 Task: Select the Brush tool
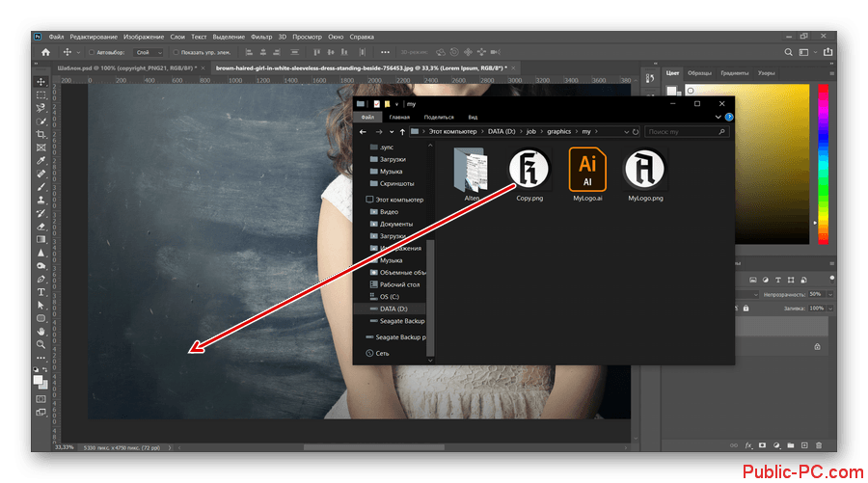(x=41, y=187)
